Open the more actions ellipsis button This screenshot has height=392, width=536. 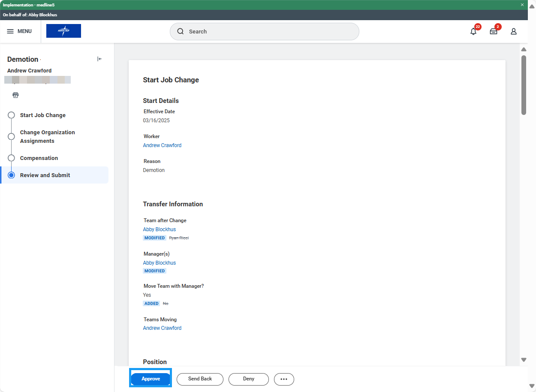(284, 379)
